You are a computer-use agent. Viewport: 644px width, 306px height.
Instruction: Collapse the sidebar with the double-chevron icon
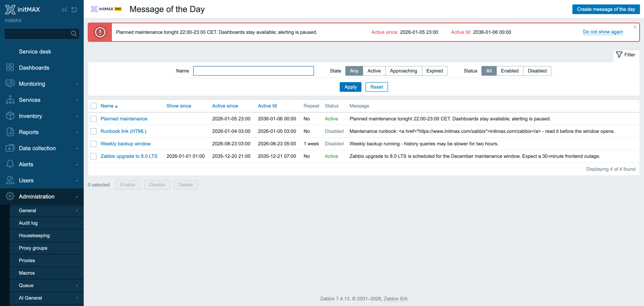click(64, 10)
